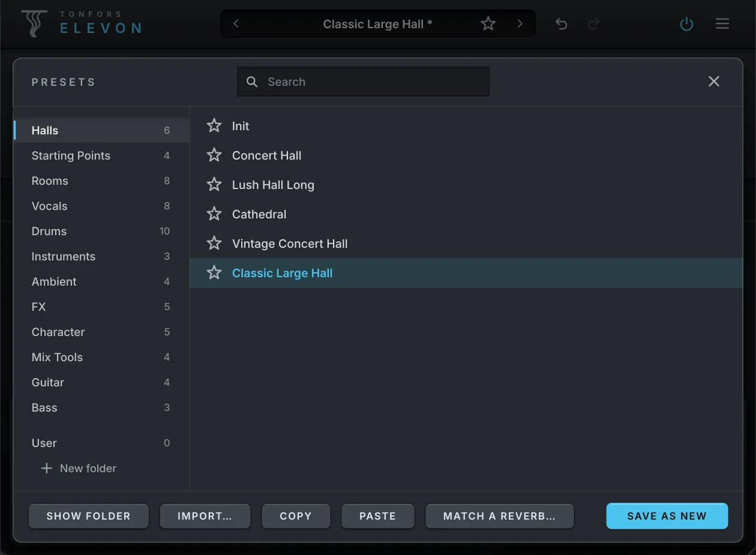Load the Concert Hall preset
This screenshot has height=555, width=756.
(466, 155)
